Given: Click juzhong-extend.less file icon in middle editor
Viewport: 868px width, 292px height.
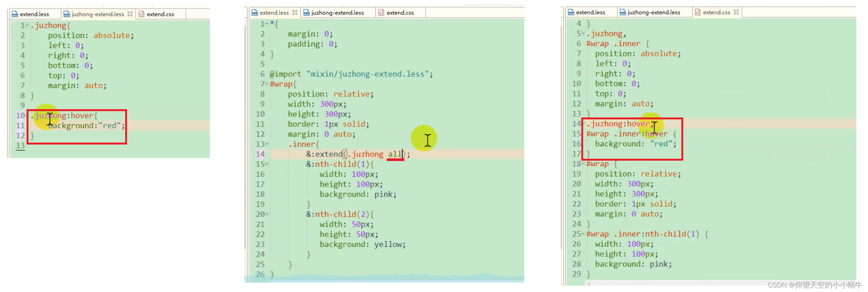Looking at the screenshot, I should click(307, 13).
